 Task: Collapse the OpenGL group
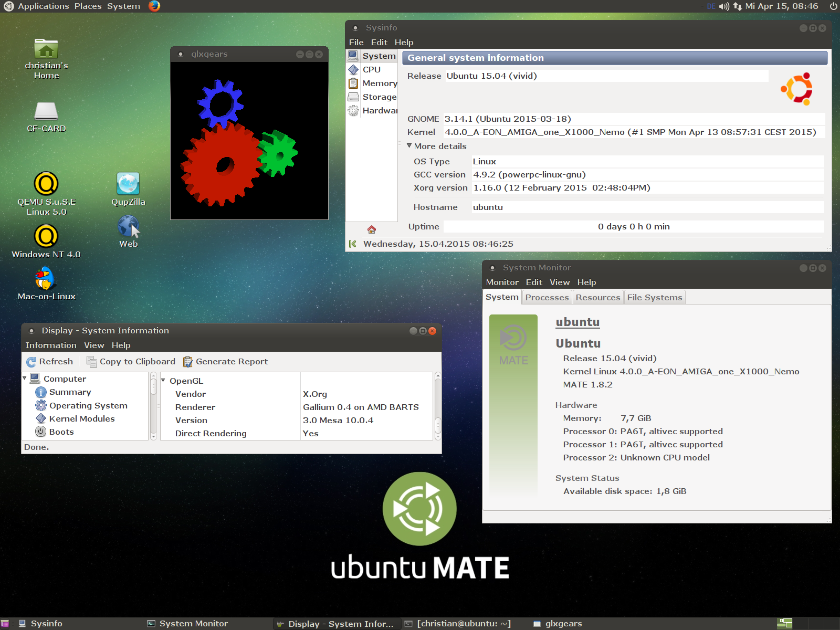click(163, 381)
